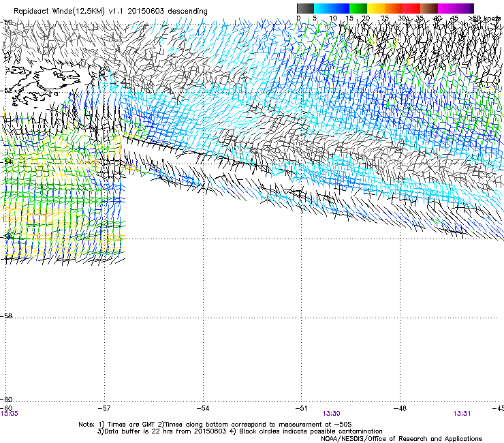This screenshot has height=443, width=504.
Task: Click the "NOAA/NESDIS/Office of Research and Applications" credit
Action: (x=401, y=439)
